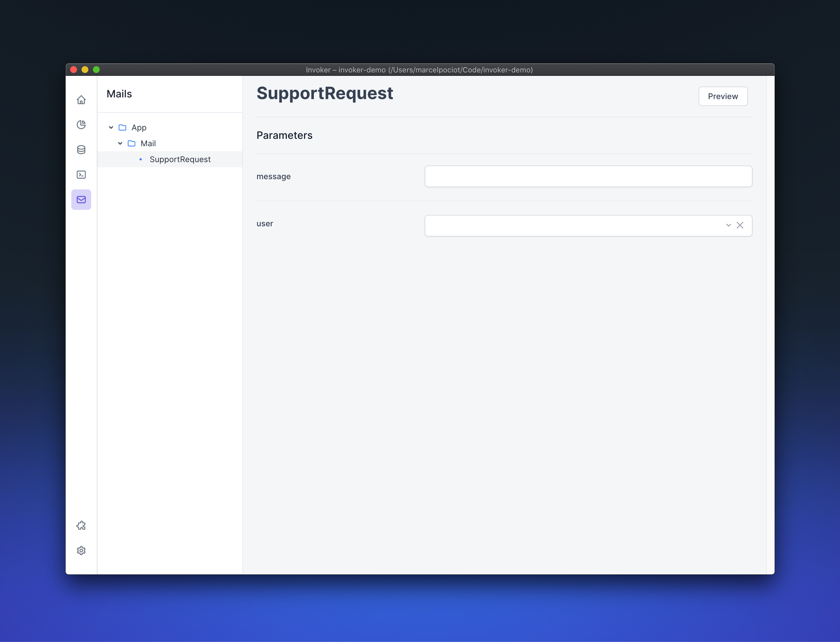Viewport: 840px width, 642px height.
Task: Open the pie chart metrics icon
Action: tap(81, 125)
